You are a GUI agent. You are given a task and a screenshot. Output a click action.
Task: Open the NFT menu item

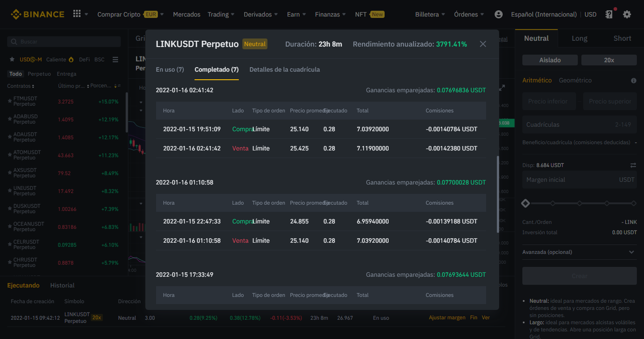(x=369, y=14)
